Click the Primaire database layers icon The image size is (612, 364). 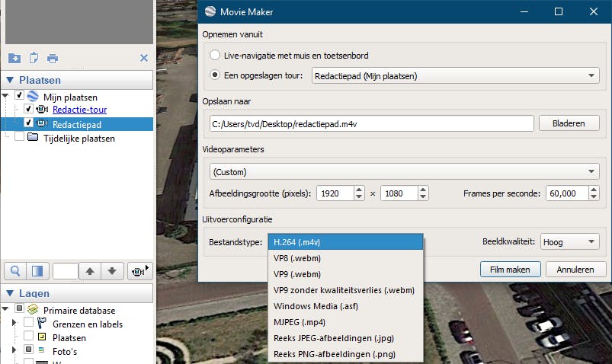(x=33, y=309)
